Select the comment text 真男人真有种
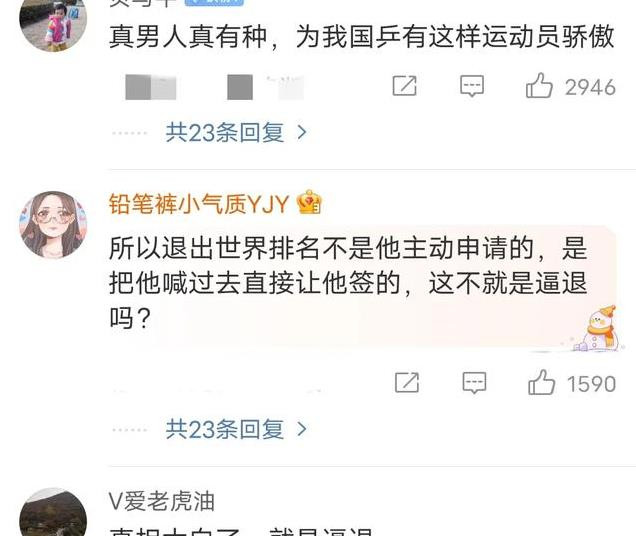Screen dimensions: 636x536 187,37
